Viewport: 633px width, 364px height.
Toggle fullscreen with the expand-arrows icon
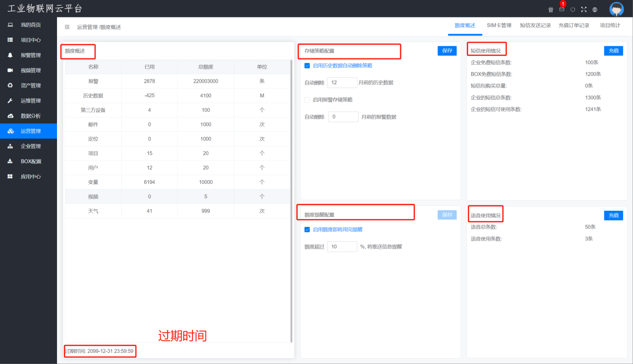point(584,9)
